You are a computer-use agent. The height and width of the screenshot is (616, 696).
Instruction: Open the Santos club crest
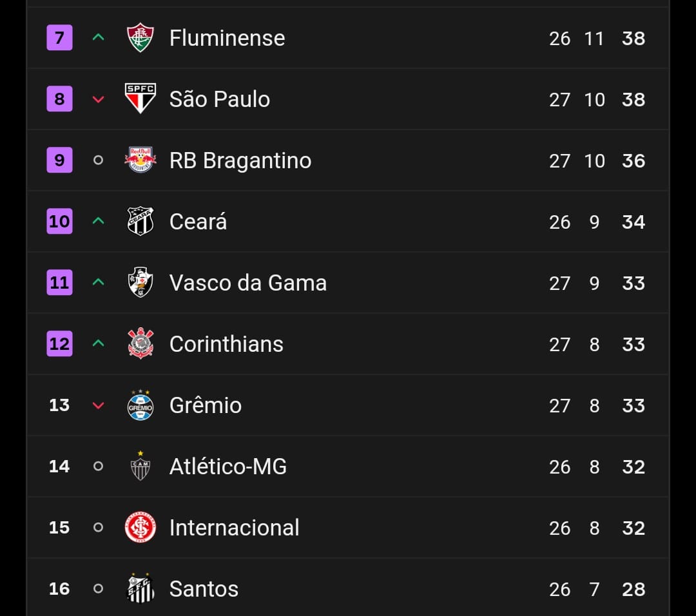click(140, 588)
